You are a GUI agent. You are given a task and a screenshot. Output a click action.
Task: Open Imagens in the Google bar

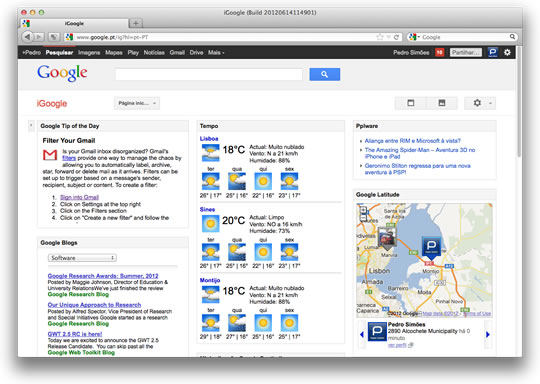click(89, 52)
